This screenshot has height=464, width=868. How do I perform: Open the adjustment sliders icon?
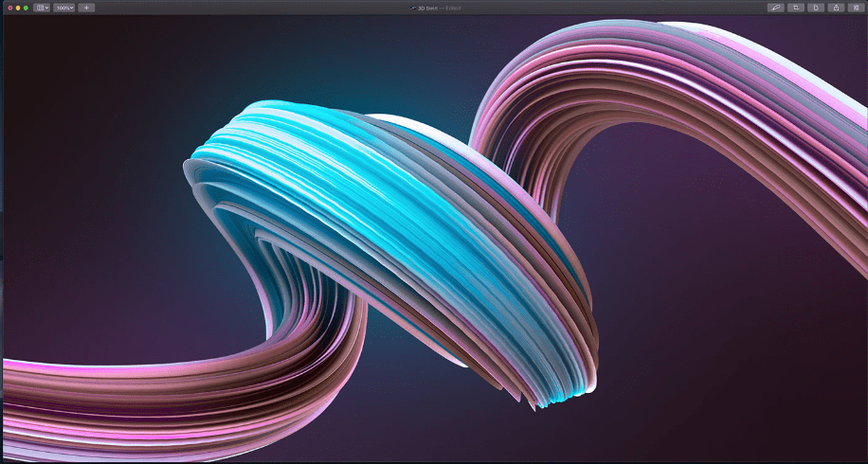pos(856,8)
